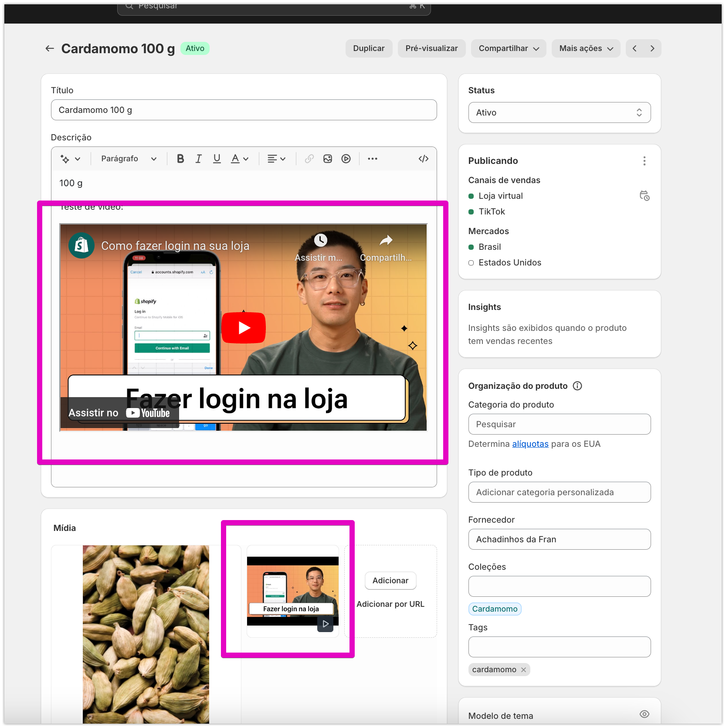
Task: Open the Mais ações menu
Action: pos(586,48)
